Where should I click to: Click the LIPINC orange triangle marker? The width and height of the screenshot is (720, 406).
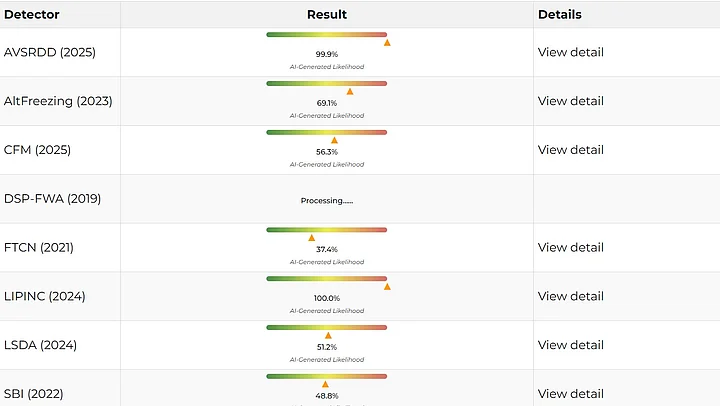(387, 287)
